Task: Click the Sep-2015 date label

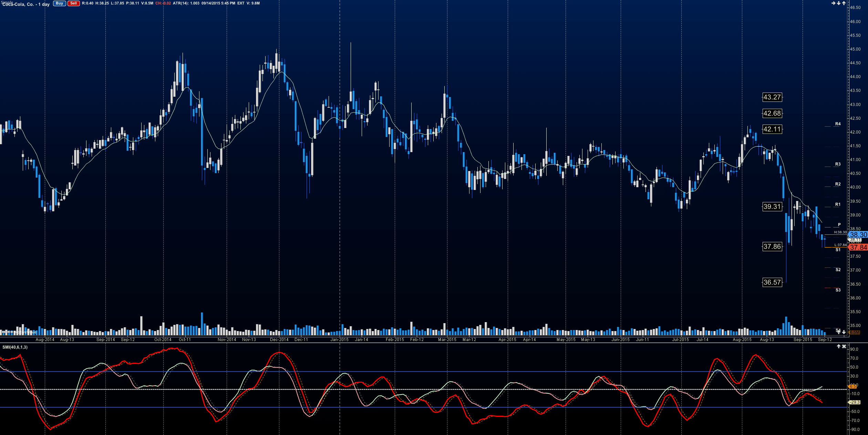Action: pyautogui.click(x=803, y=340)
